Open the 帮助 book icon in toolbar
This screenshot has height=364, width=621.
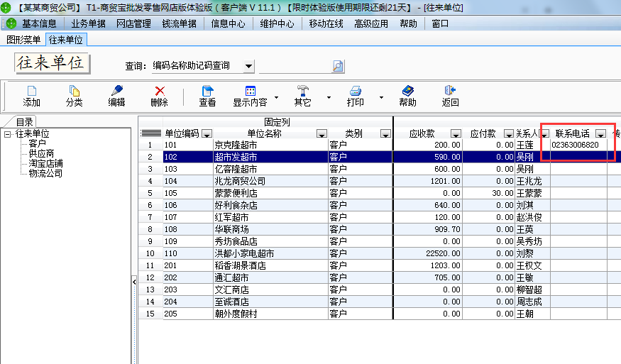pos(407,91)
